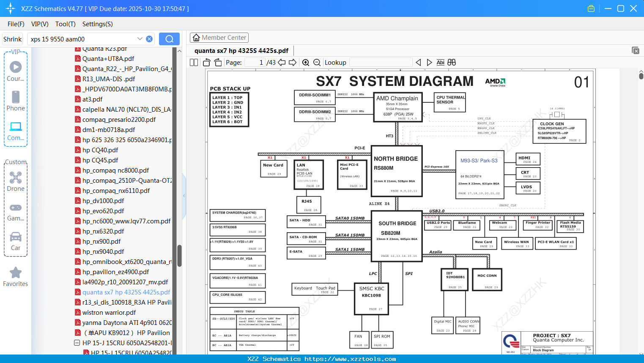Open hp_nx900.pdf

click(x=101, y=241)
